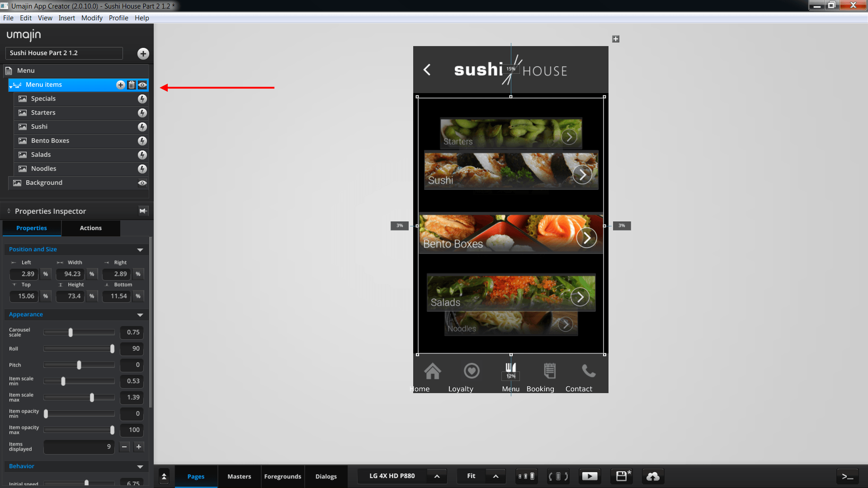This screenshot has width=868, height=488.
Task: Click the action bolt icon on Specials
Action: 142,99
